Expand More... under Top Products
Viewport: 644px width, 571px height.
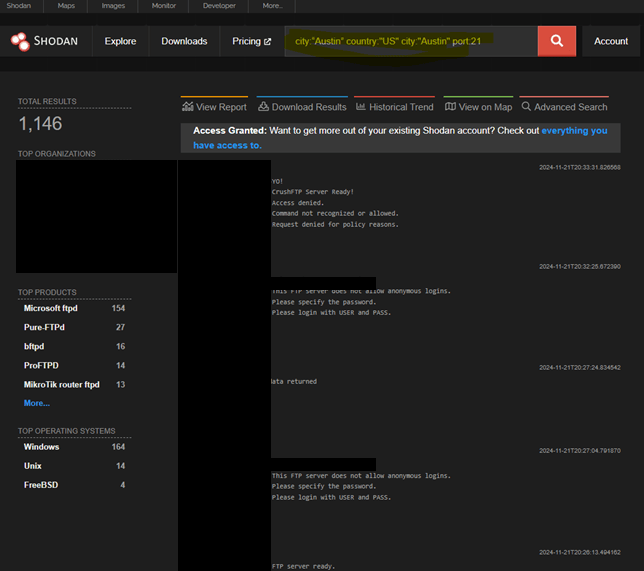37,403
